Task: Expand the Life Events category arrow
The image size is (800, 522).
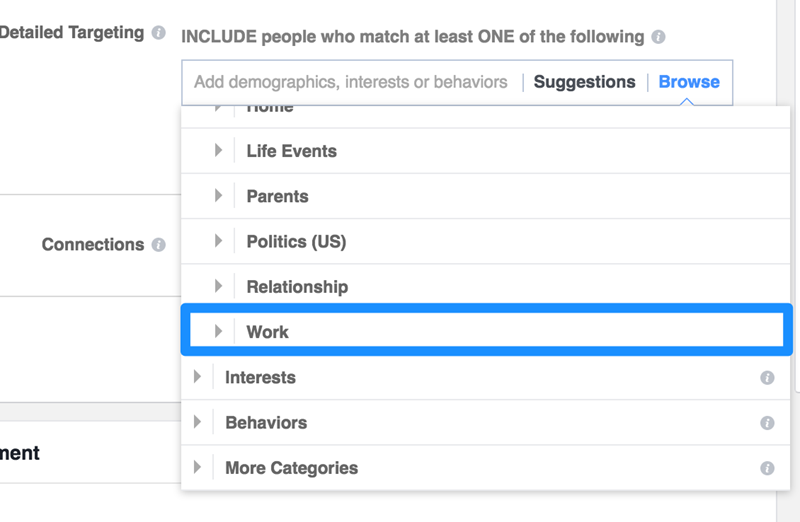Action: 218,151
